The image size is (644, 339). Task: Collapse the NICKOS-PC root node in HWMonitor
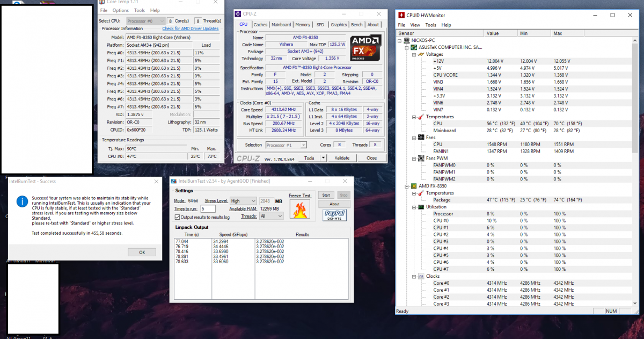400,40
